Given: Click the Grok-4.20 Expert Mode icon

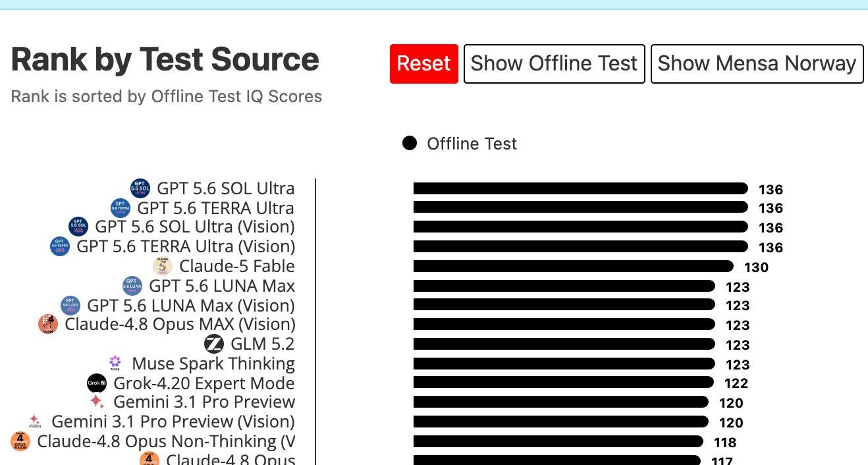Looking at the screenshot, I should (97, 383).
